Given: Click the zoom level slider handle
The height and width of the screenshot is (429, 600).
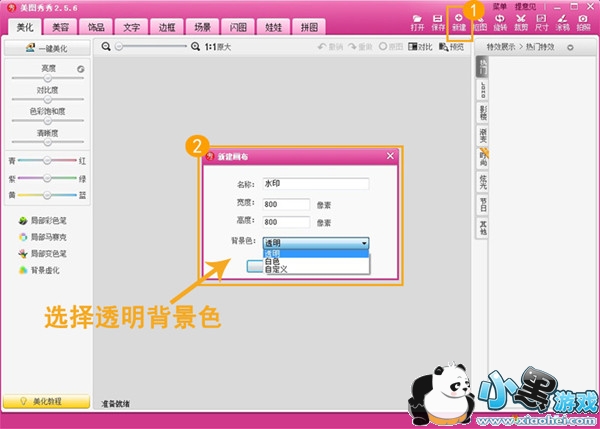Looking at the screenshot, I should 119,46.
